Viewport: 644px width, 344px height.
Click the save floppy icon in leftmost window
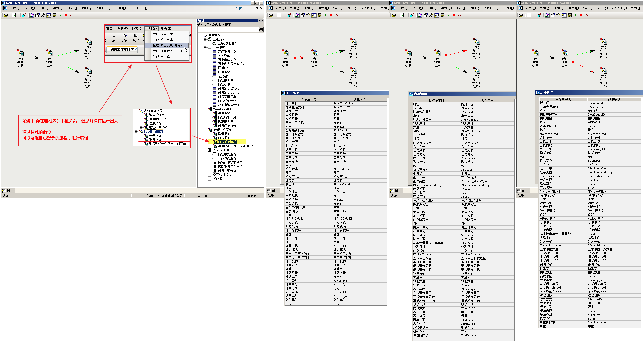pos(54,15)
